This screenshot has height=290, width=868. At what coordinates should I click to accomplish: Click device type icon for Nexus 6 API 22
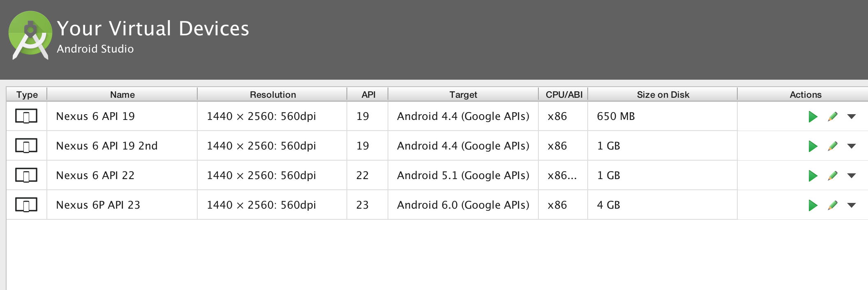pyautogui.click(x=26, y=175)
